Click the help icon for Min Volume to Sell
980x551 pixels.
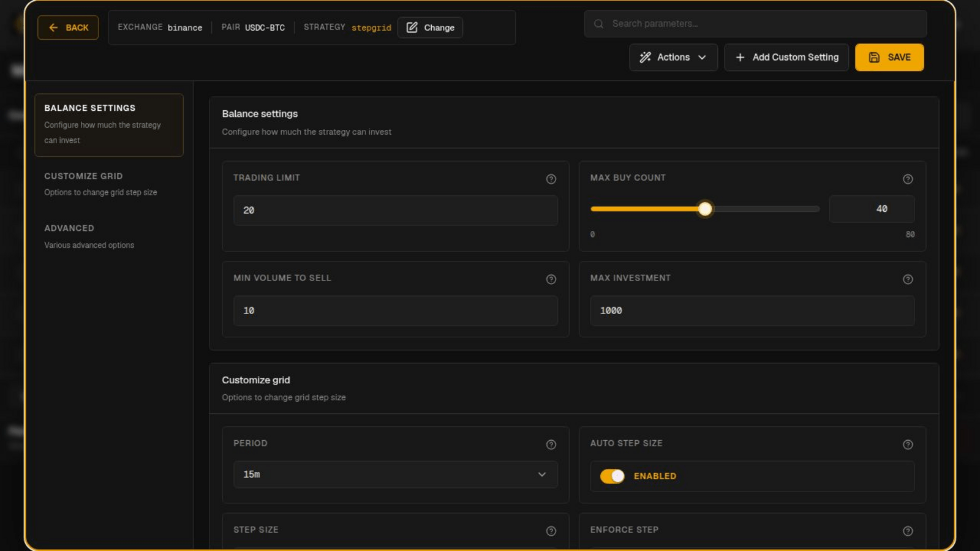point(551,279)
